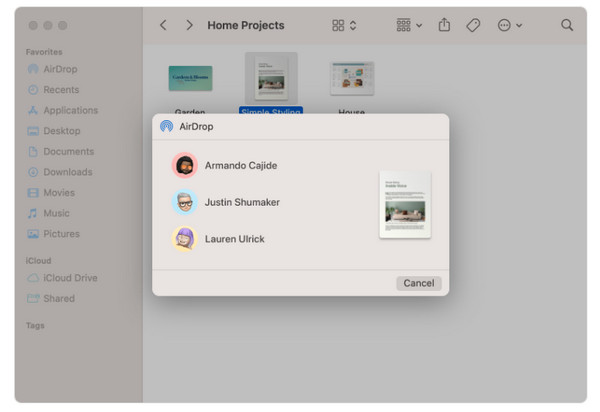This screenshot has width=600, height=412.
Task: Click the Tags toolbar icon
Action: [x=473, y=25]
